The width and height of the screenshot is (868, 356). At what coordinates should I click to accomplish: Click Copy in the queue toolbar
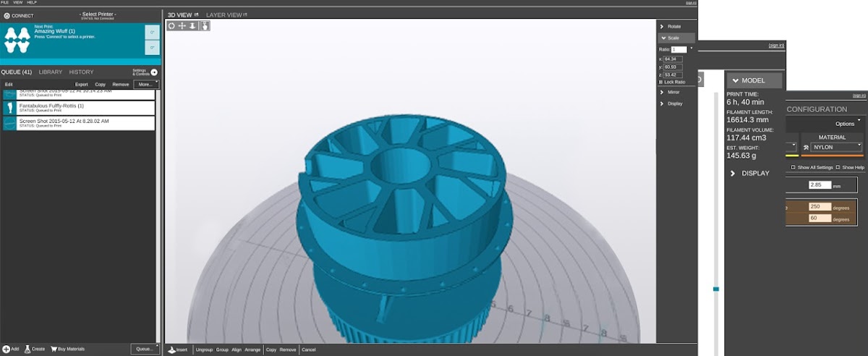pyautogui.click(x=100, y=85)
